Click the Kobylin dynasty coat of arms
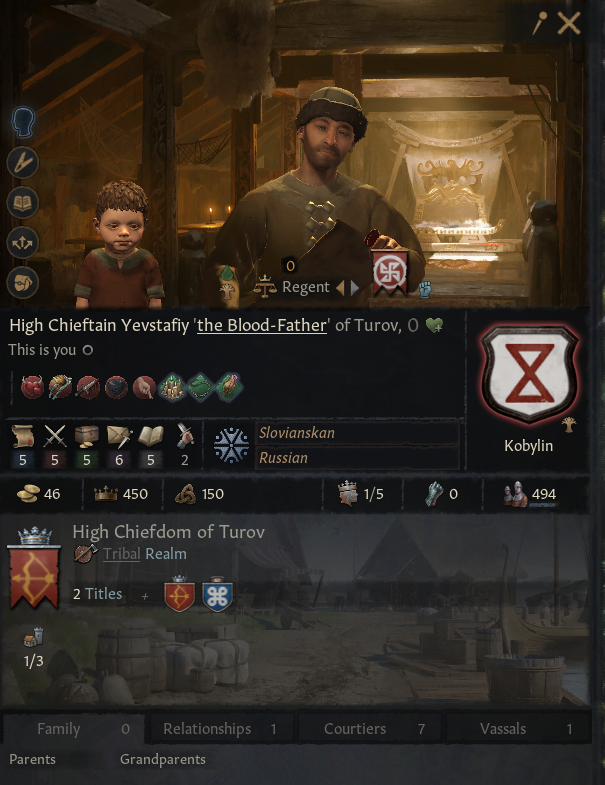This screenshot has width=605, height=785. [529, 373]
